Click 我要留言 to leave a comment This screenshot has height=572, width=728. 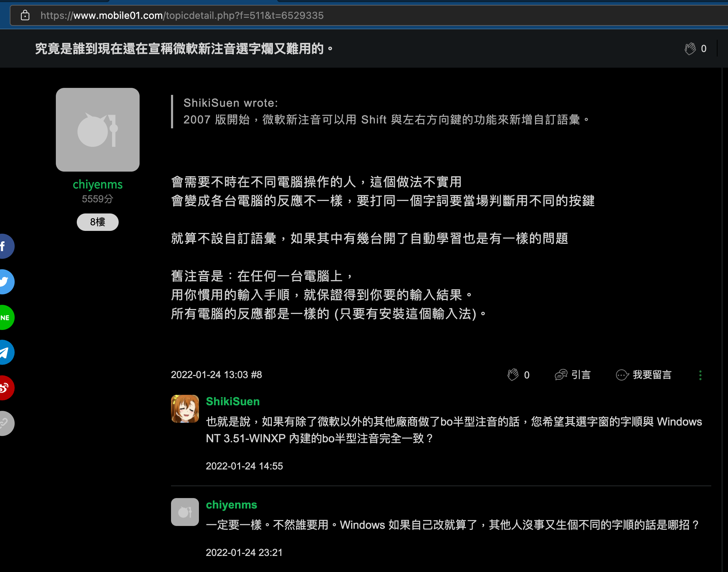[651, 375]
